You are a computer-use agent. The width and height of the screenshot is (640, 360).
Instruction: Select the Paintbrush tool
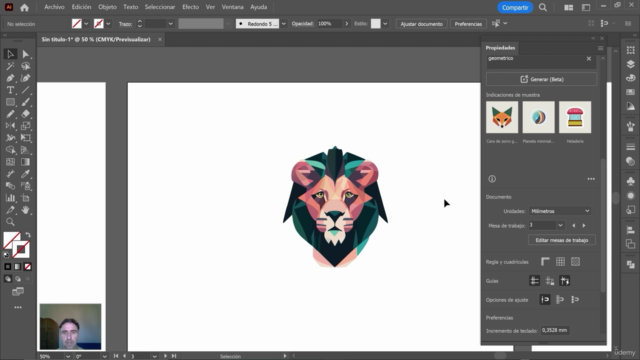pos(26,102)
